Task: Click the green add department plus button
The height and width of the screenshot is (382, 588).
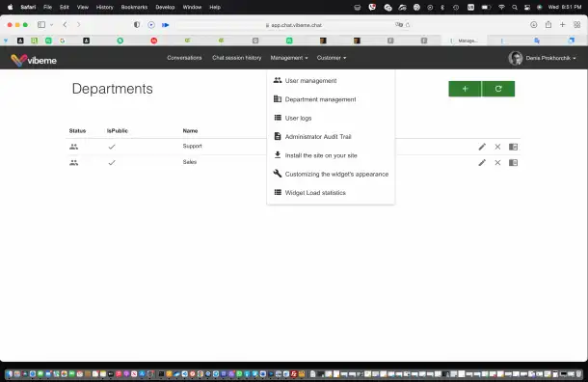Action: pos(465,89)
